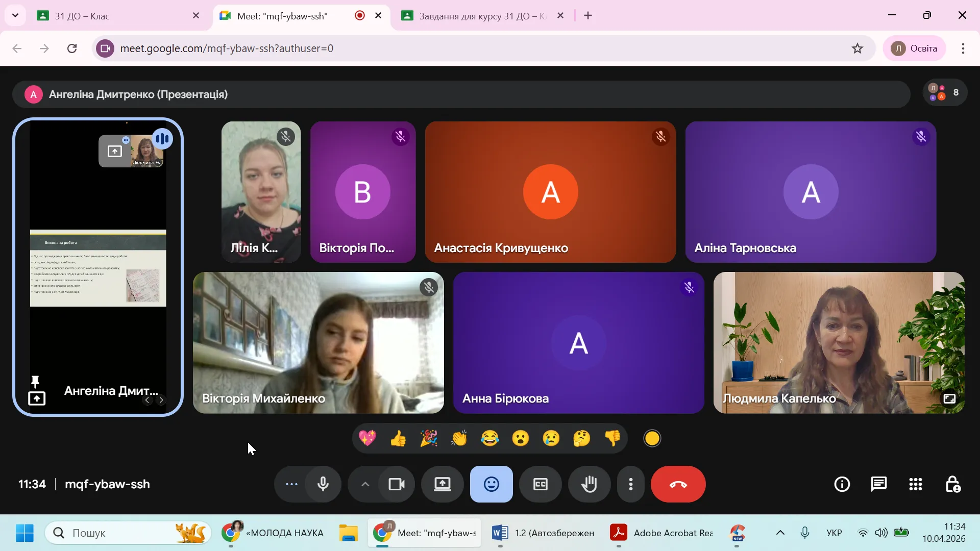
Task: Open a new browser tab
Action: 588,16
